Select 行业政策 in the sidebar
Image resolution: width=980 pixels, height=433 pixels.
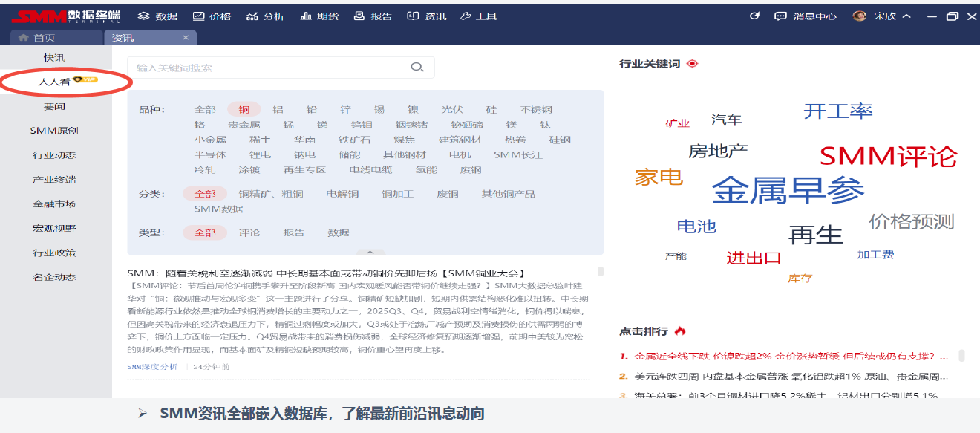pyautogui.click(x=54, y=253)
